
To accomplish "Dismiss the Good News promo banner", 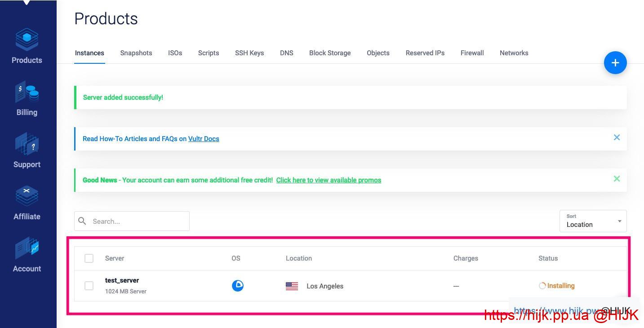I will click(x=617, y=179).
